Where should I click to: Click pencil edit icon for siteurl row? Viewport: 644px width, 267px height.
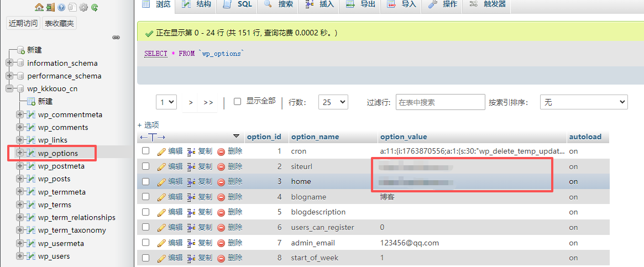click(x=162, y=166)
